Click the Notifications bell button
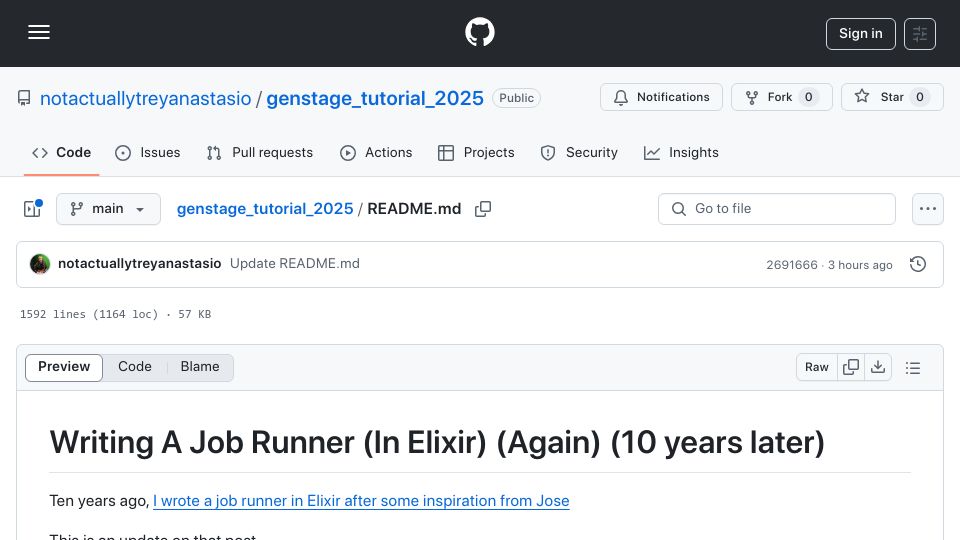Screen dimensions: 960x540 [661, 97]
